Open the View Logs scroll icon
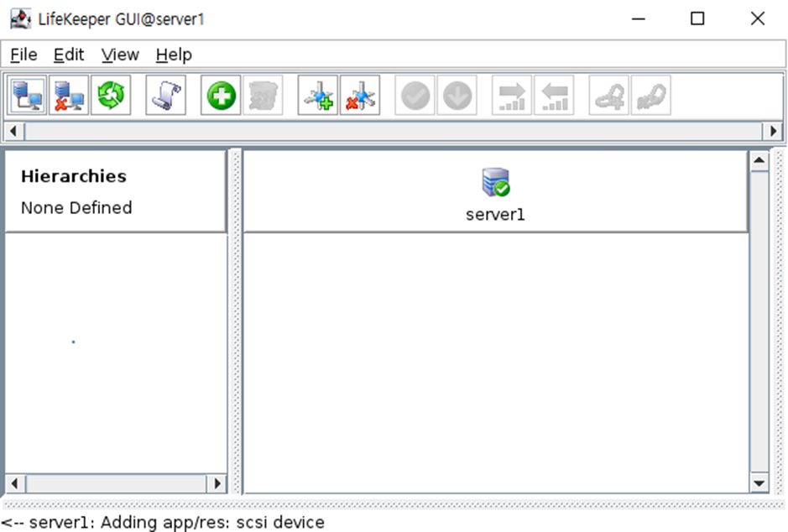The image size is (788, 532). (166, 96)
